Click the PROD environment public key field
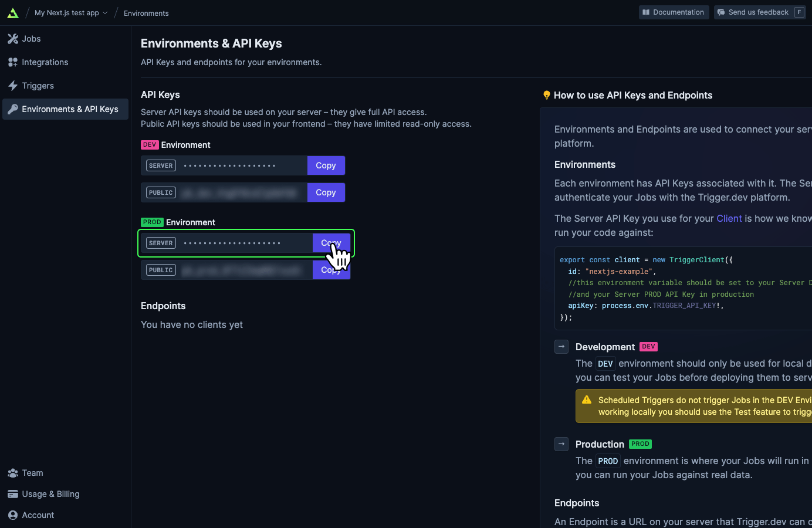Viewport: 812px width, 528px height. pos(226,270)
